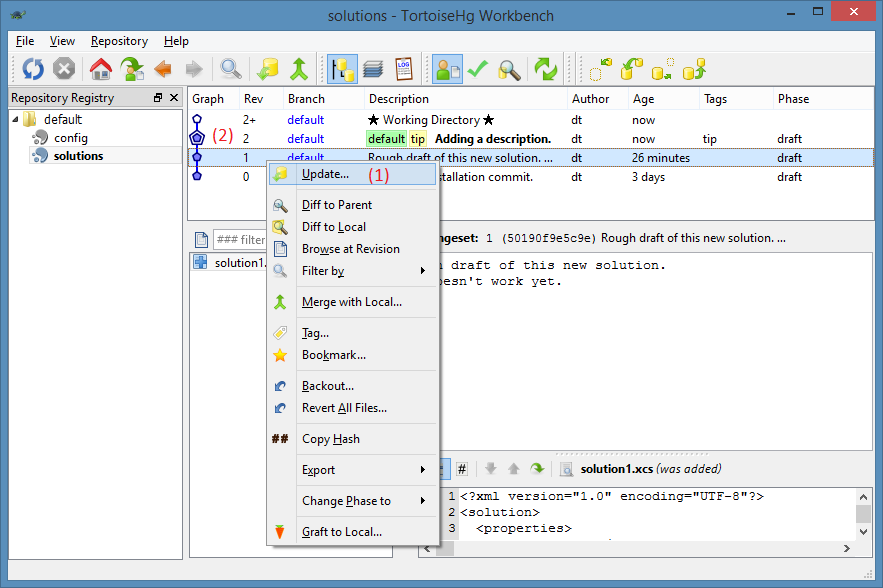Float the Repository Registry panel
The width and height of the screenshot is (883, 588).
pyautogui.click(x=158, y=97)
